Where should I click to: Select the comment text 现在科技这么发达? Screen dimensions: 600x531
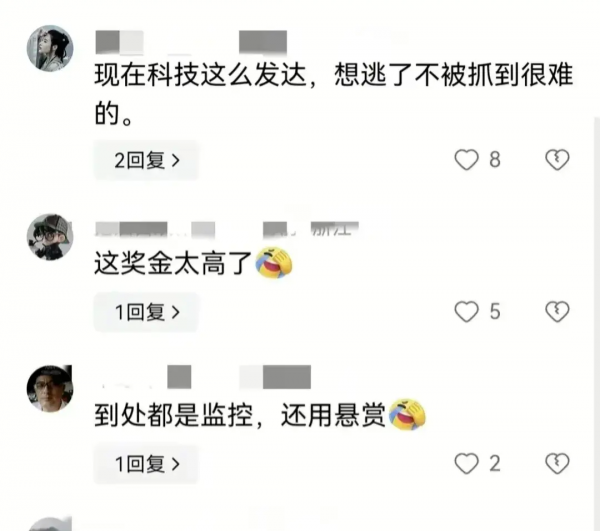[201, 75]
